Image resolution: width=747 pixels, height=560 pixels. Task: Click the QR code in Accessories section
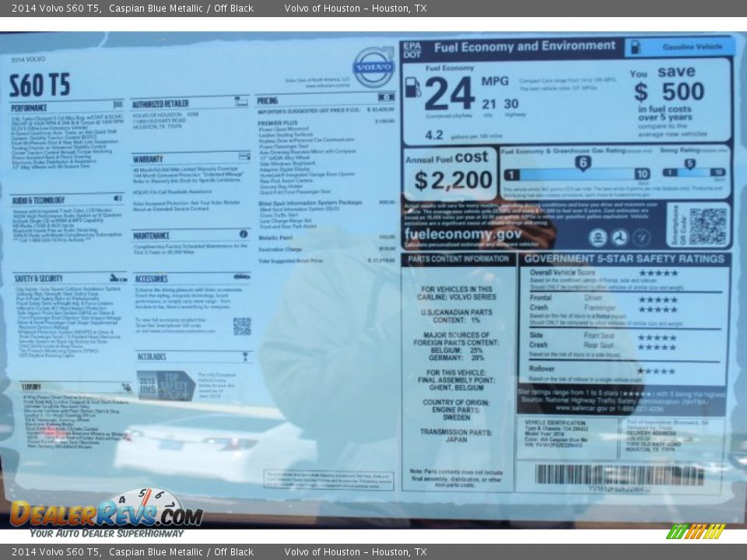(242, 326)
